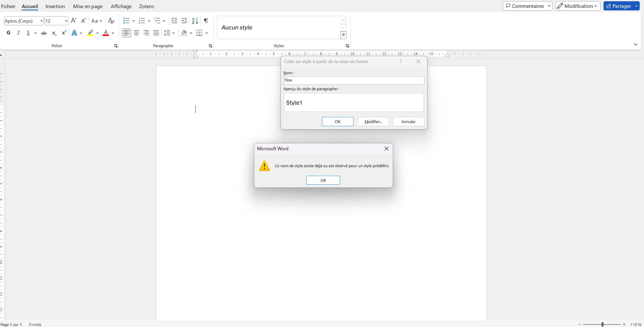Open the Aptos (Corps) font name dropdown
Viewport: 644px width, 327px height.
tap(41, 21)
